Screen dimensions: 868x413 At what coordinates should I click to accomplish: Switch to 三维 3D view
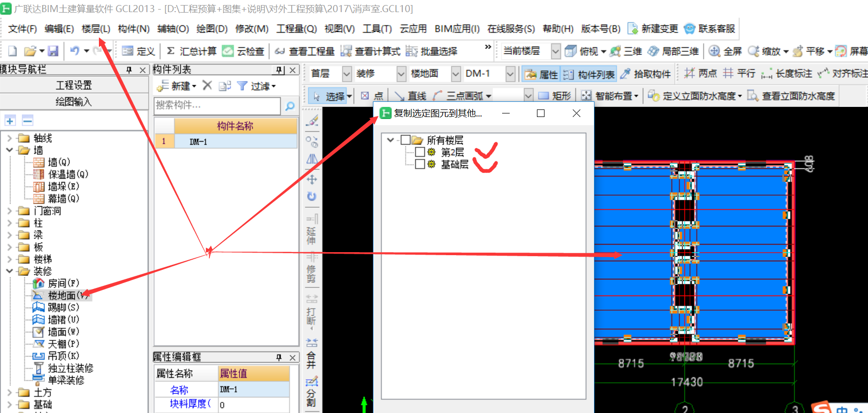[626, 51]
